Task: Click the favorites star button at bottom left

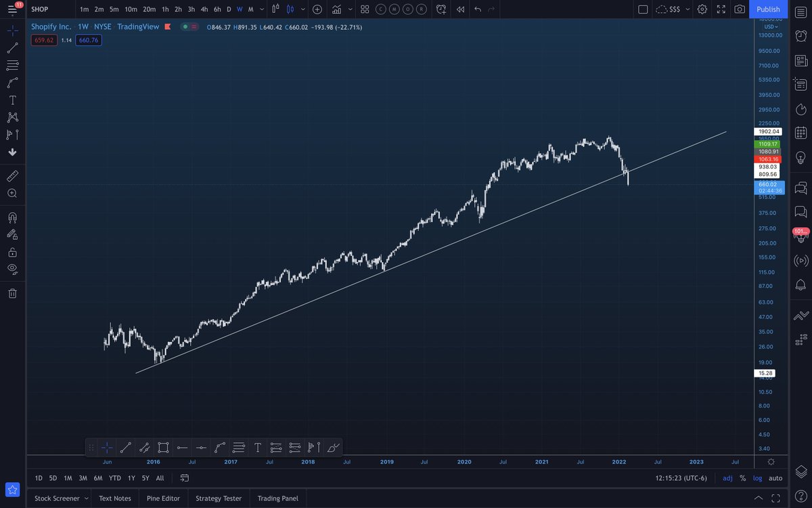Action: 12,490
